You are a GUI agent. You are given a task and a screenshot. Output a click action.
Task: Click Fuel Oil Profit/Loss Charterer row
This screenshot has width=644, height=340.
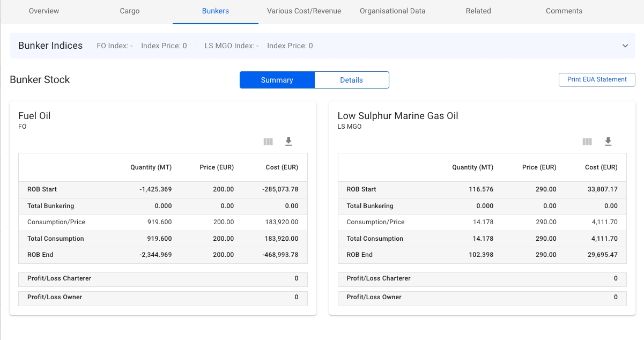point(162,279)
